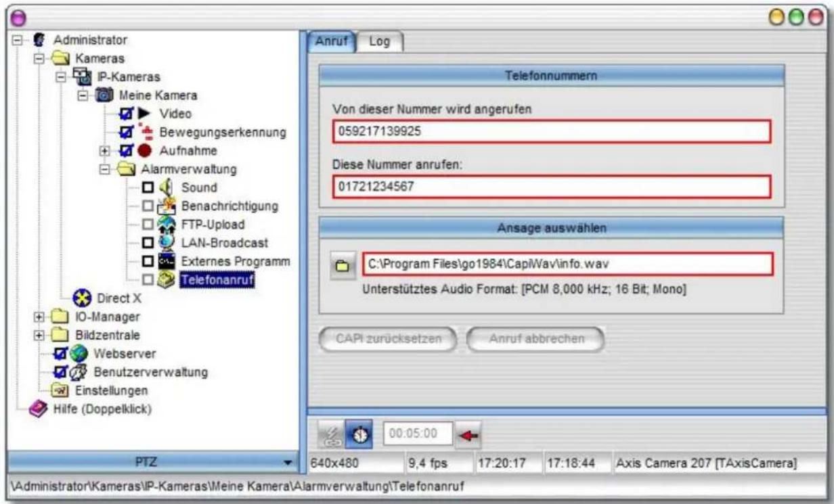Click the Video play triangle icon
The height and width of the screenshot is (504, 834).
point(146,114)
